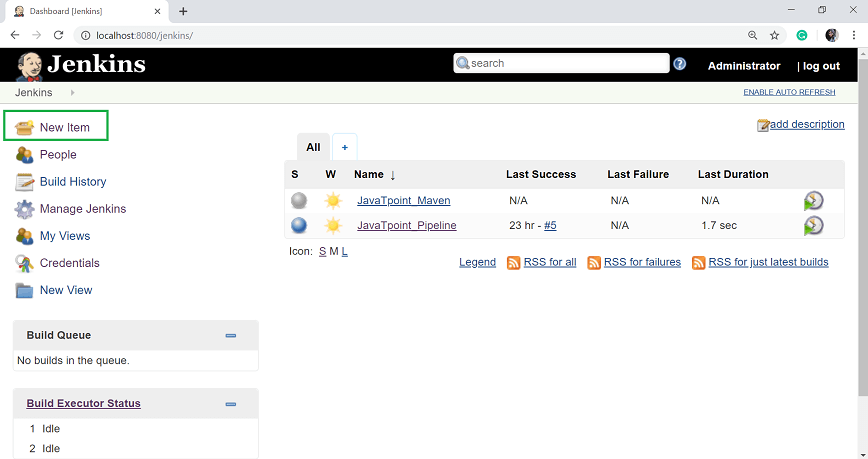Screen dimensions: 868x459
Task: Open the JavaTpoint_Pipeline job link
Action: [x=407, y=225]
